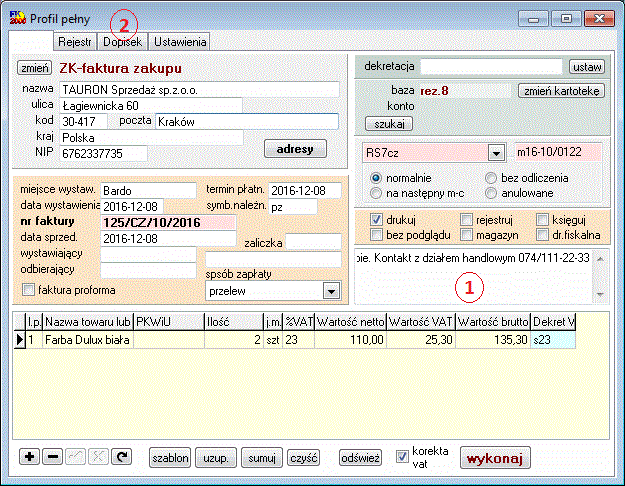Click the nazwa field with TAURON Sprzedaż
This screenshot has width=625, height=486.
coord(199,90)
